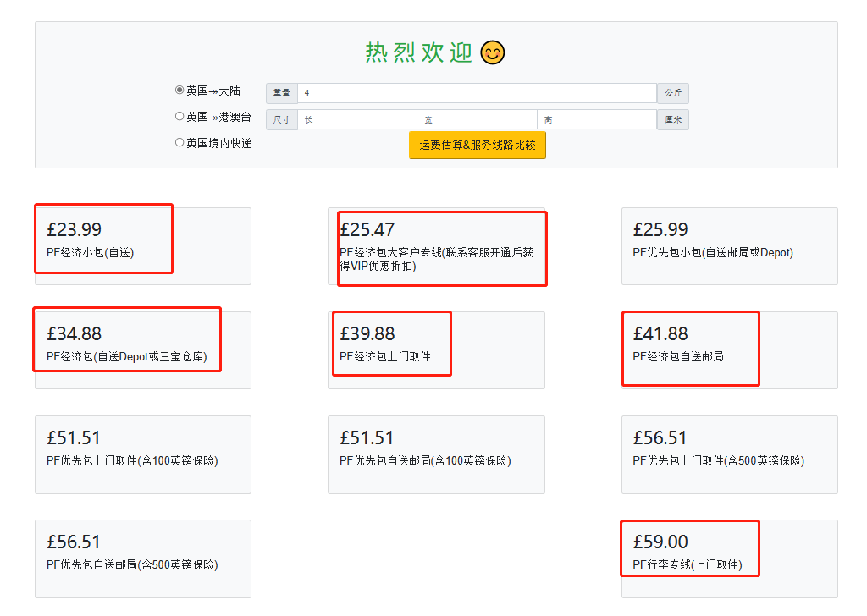
Task: Open PF优先包自送邮局 含100英镑保险 card
Action: point(436,454)
